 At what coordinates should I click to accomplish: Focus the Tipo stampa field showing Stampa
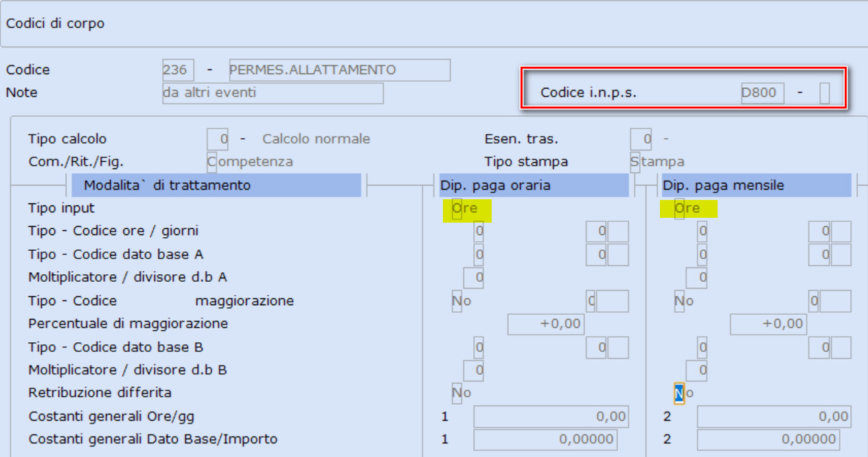coord(635,162)
